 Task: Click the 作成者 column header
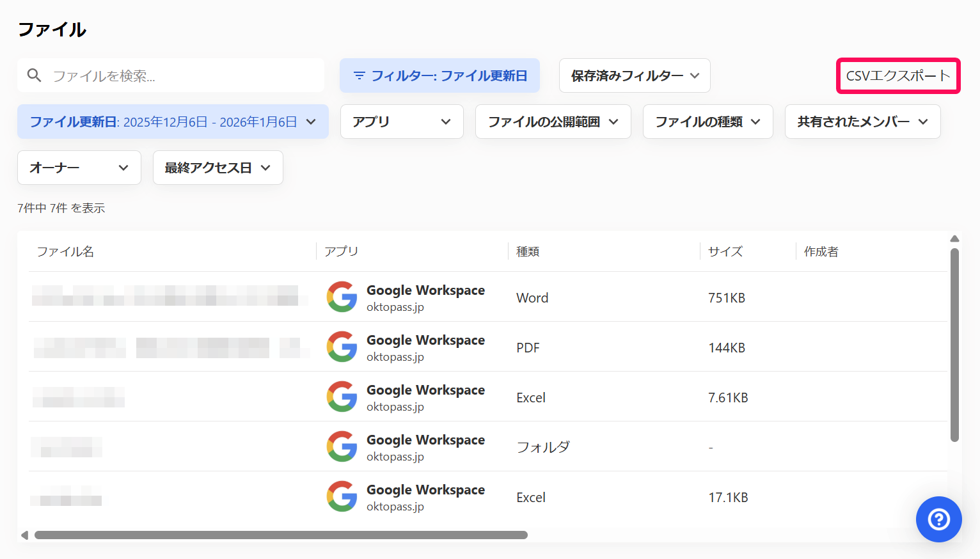(821, 251)
